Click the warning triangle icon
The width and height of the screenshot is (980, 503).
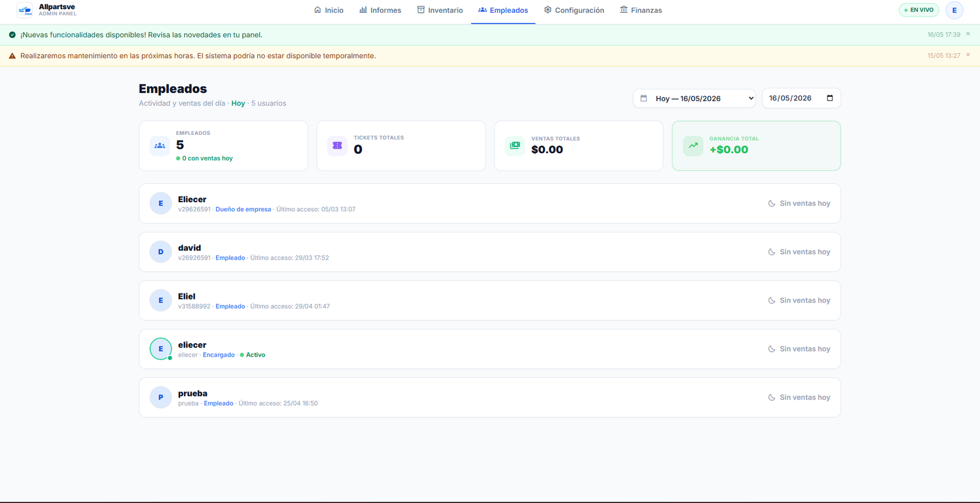tap(12, 56)
